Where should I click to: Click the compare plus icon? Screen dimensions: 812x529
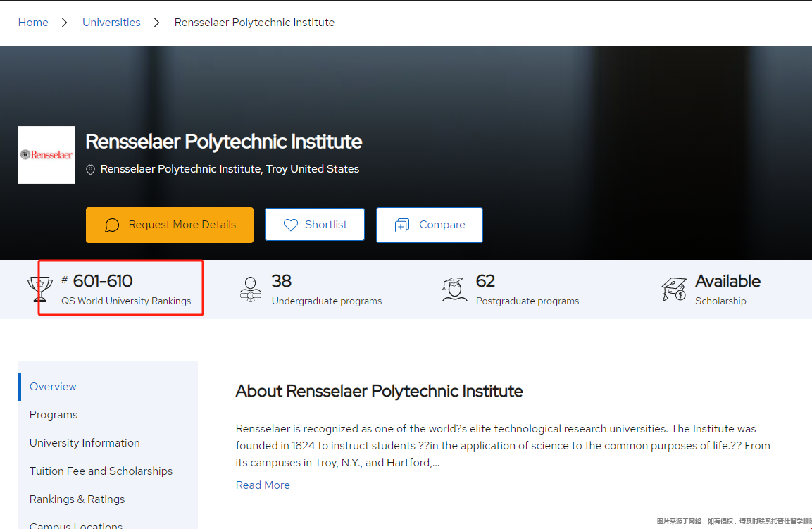[x=402, y=225]
